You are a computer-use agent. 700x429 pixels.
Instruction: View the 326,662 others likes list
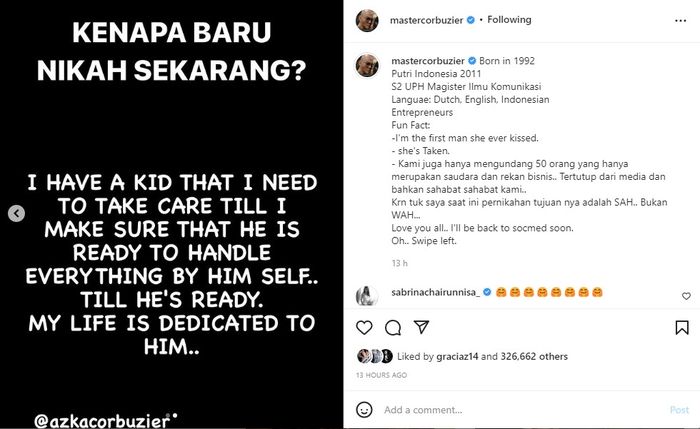534,356
